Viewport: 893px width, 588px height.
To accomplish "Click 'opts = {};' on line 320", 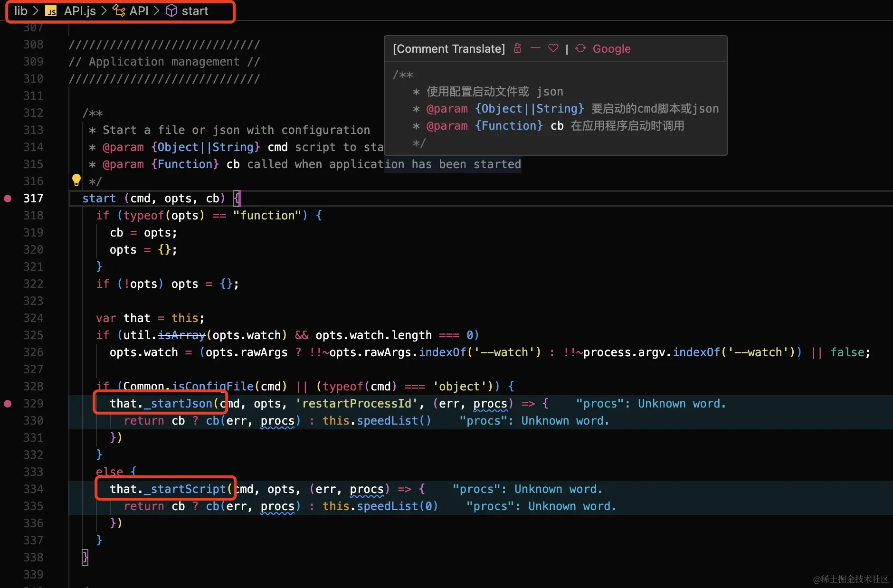I will point(143,250).
